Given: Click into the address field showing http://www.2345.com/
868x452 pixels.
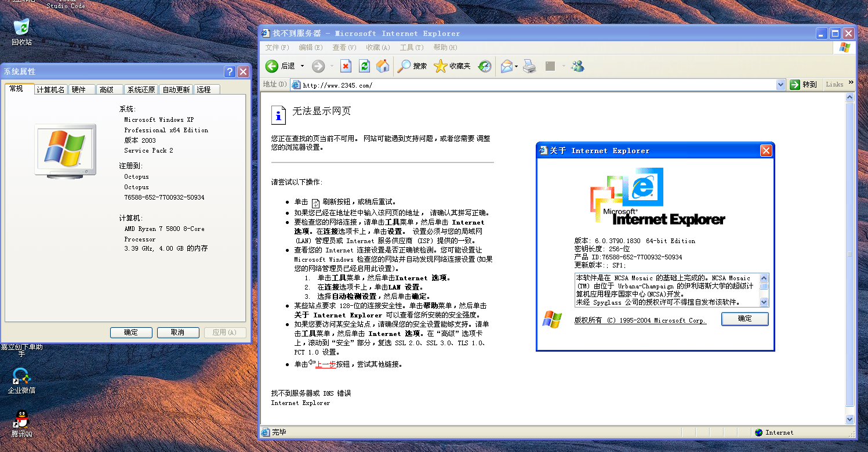Looking at the screenshot, I should (x=538, y=85).
